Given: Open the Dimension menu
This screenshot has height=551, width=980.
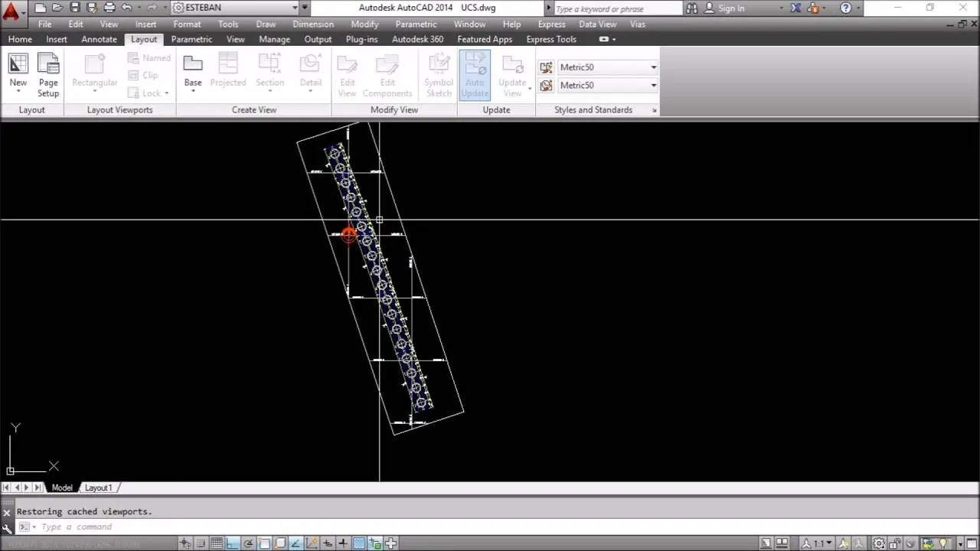Looking at the screenshot, I should coord(313,24).
